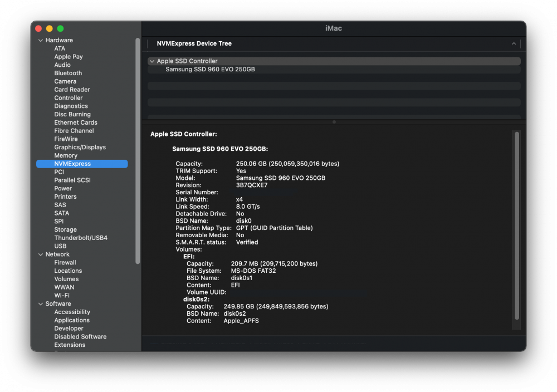The image size is (557, 392).
Task: Zoom the window with green button
Action: point(60,29)
